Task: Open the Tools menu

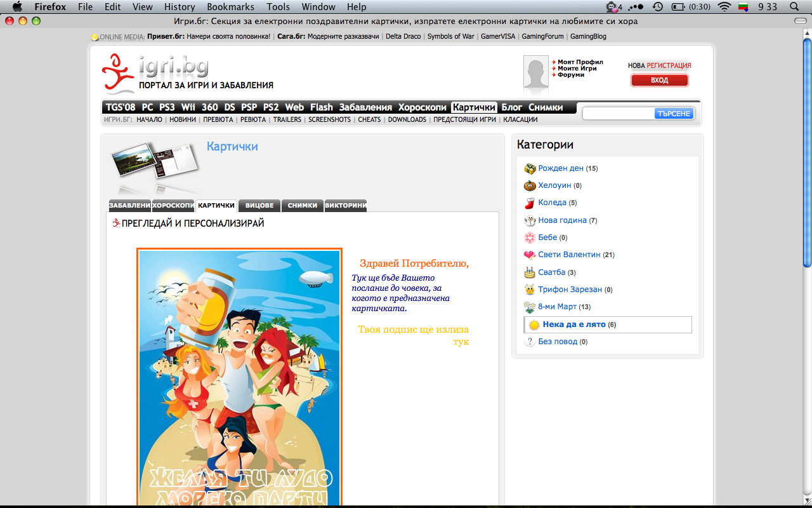Action: pyautogui.click(x=278, y=7)
